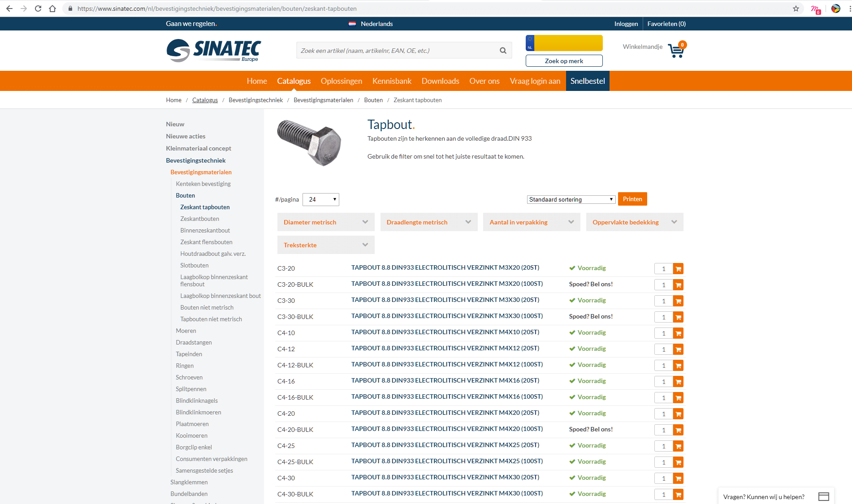Click in the article search field
852x504 pixels.
click(x=397, y=51)
